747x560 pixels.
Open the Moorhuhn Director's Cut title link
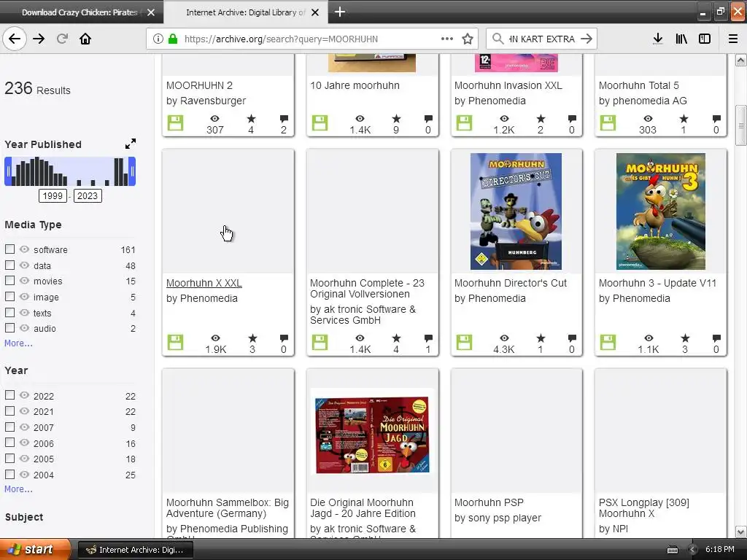[510, 283]
